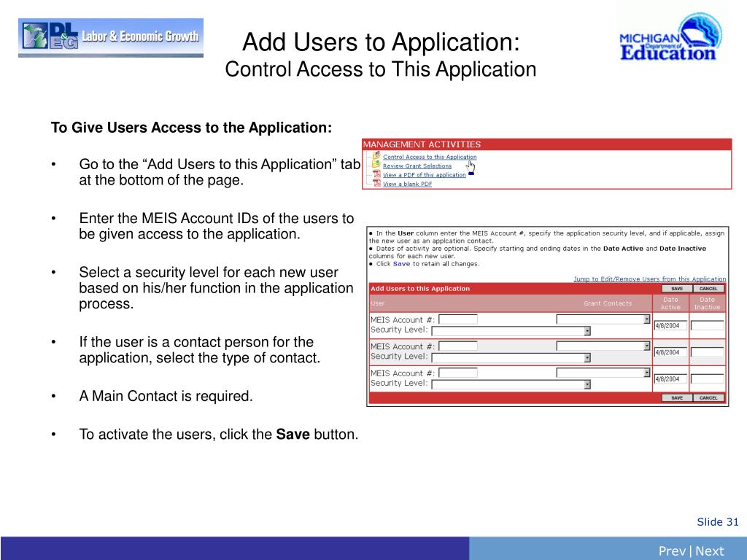The height and width of the screenshot is (560, 747).
Task: Click the Michigan Department of Education logo
Action: pos(670,38)
